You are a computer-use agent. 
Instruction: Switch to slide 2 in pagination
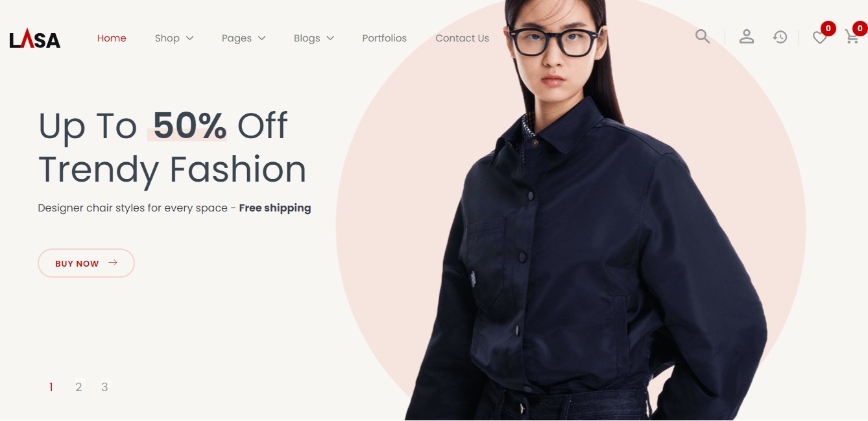point(78,387)
